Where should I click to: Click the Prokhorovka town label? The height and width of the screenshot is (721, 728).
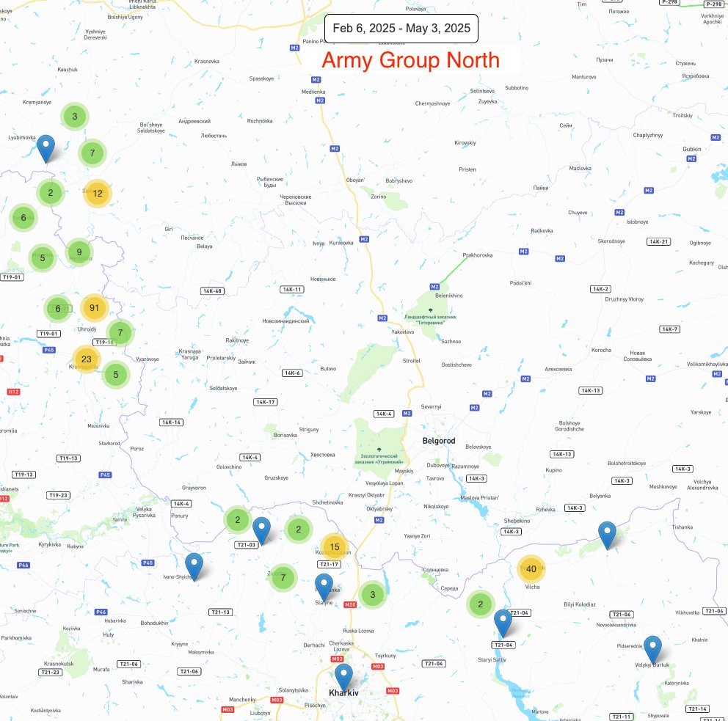pos(478,255)
